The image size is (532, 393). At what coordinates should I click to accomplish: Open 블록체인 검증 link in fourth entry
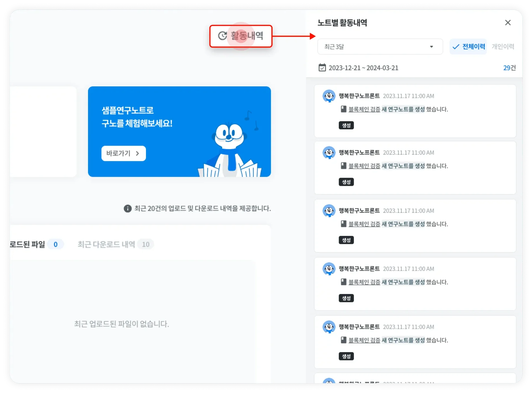coord(364,282)
